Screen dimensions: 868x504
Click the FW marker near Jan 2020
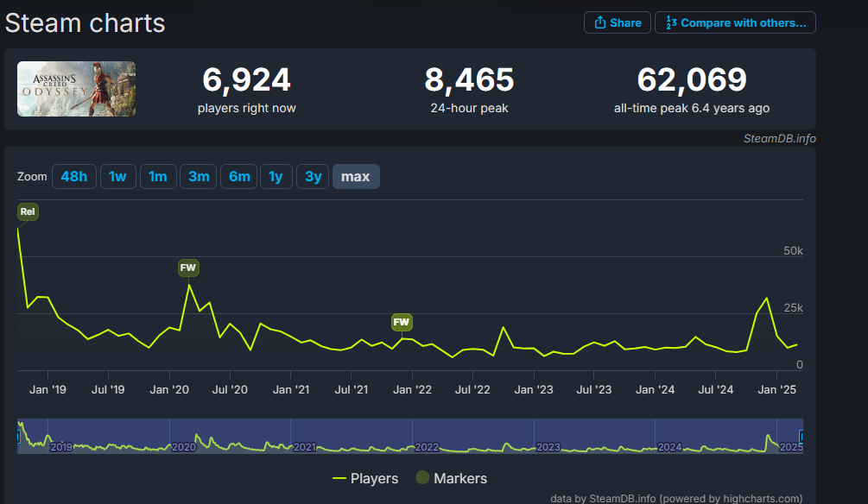(188, 268)
